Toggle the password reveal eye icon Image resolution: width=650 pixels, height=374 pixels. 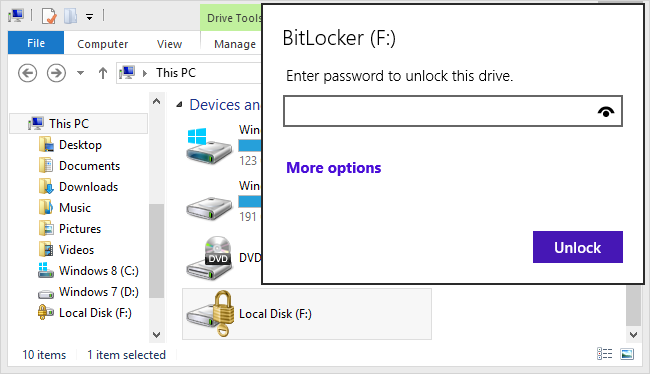(x=606, y=112)
